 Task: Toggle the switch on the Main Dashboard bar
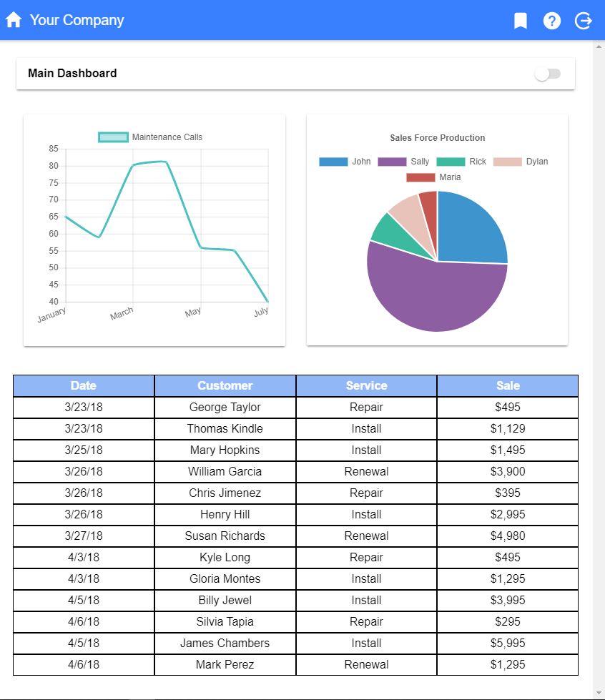[x=549, y=74]
